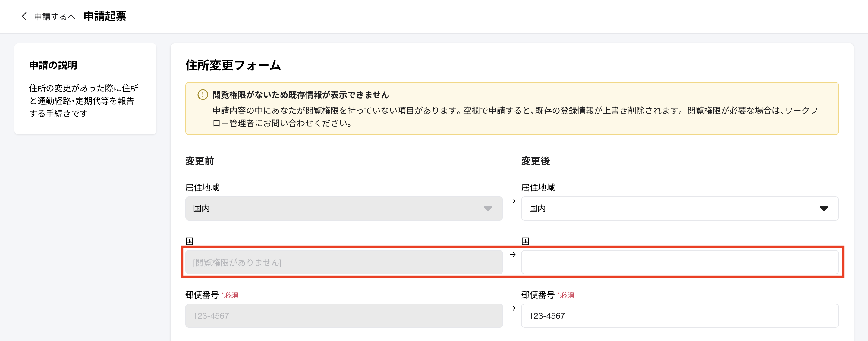Click the 申請の説明 heading in the side panel
Viewport: 868px width, 341px height.
tap(53, 65)
